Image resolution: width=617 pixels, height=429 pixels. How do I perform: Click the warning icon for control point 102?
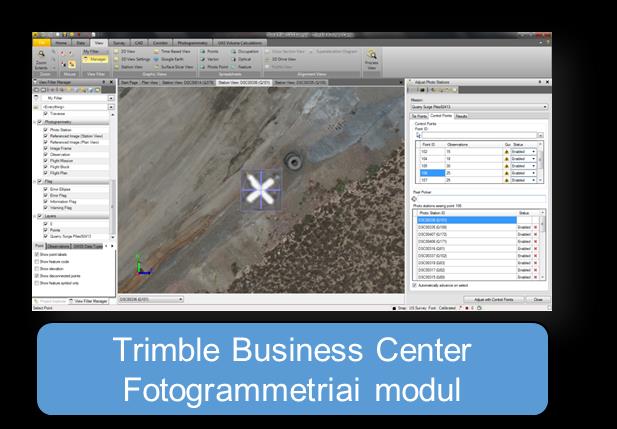(x=507, y=152)
